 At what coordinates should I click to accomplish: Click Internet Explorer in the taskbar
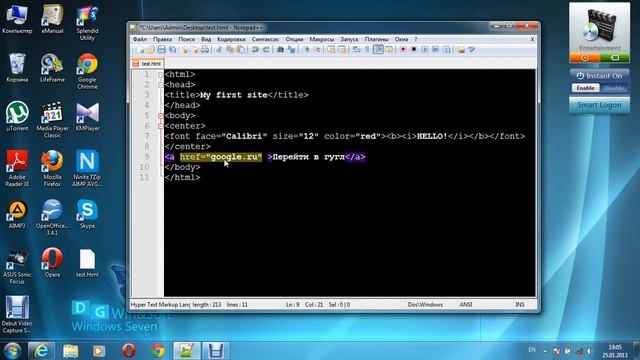pyautogui.click(x=41, y=351)
